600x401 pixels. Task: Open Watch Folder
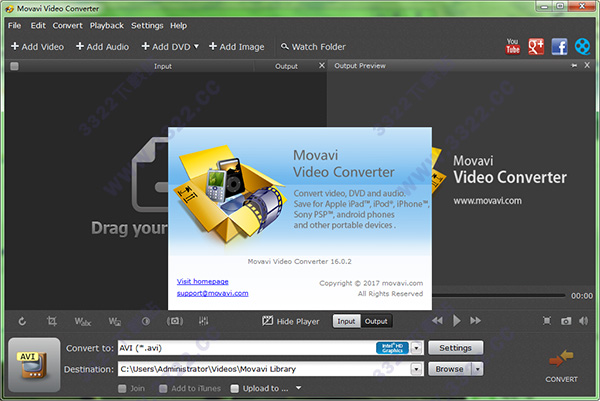313,47
